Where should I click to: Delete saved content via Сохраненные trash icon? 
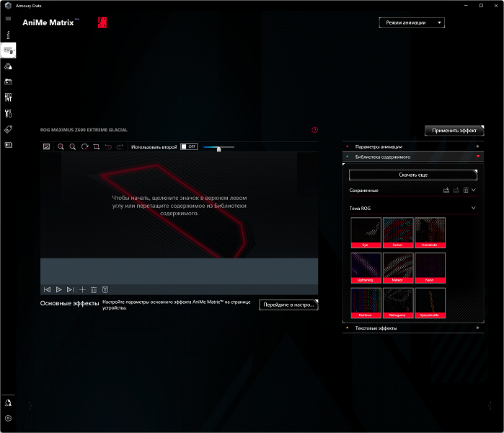coord(466,190)
